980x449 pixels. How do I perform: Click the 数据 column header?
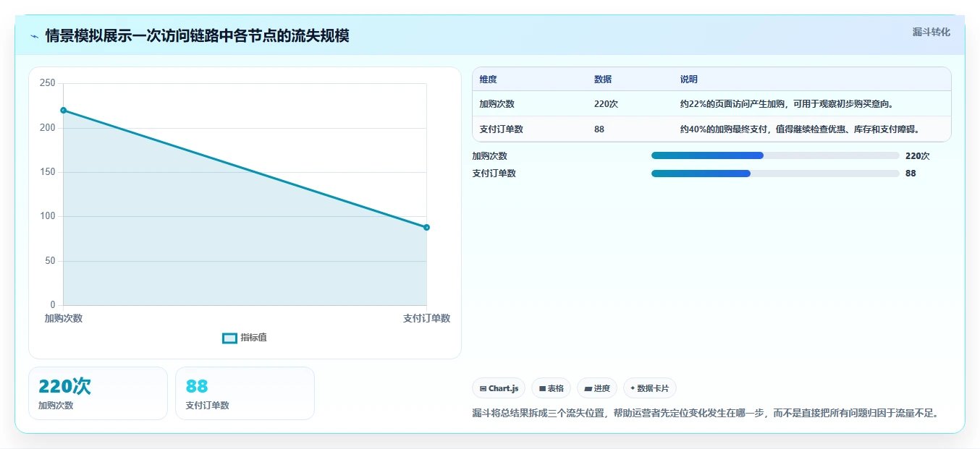coord(603,80)
